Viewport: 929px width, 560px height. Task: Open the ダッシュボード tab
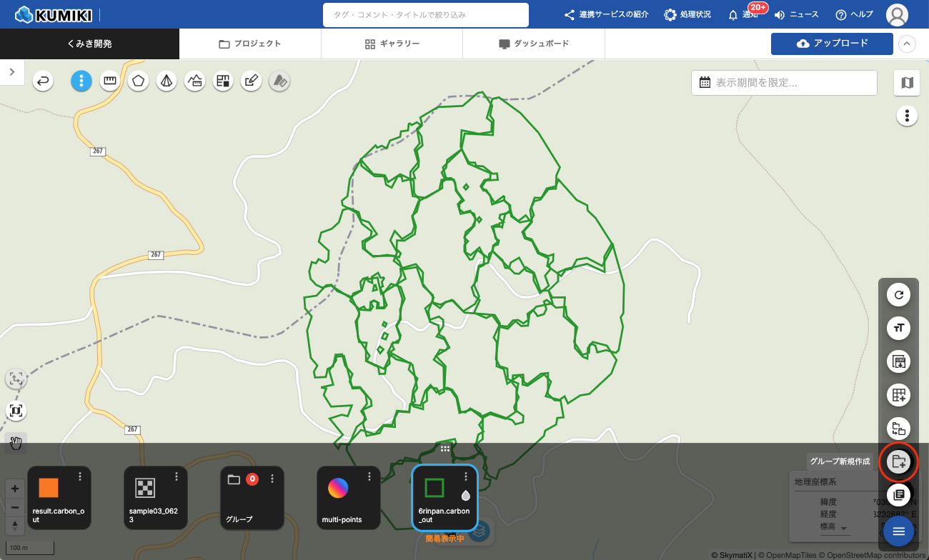pyautogui.click(x=534, y=44)
